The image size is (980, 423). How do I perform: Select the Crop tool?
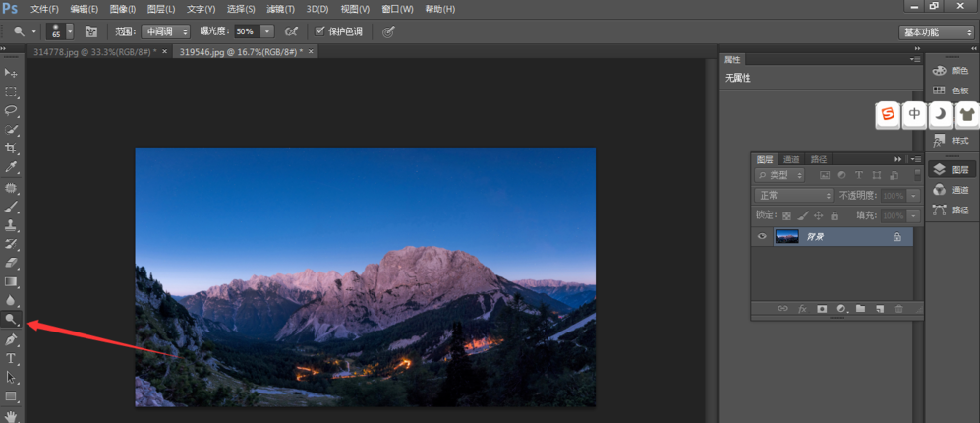[12, 148]
